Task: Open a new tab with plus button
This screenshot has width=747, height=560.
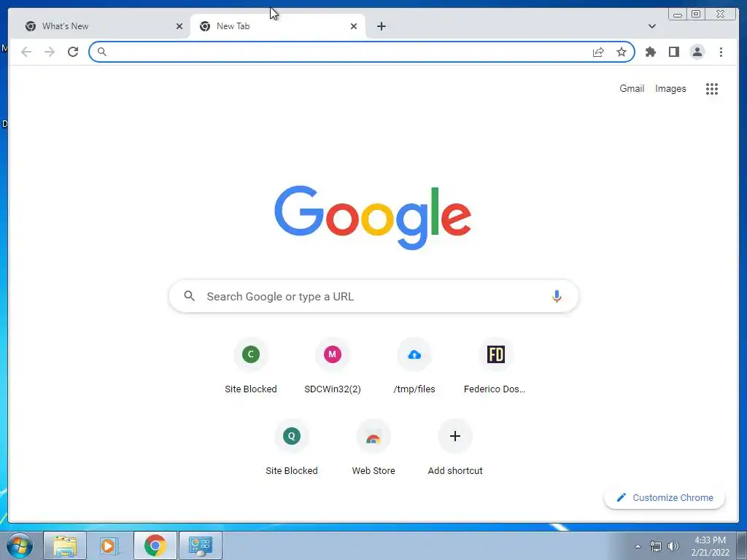Action: pyautogui.click(x=381, y=26)
